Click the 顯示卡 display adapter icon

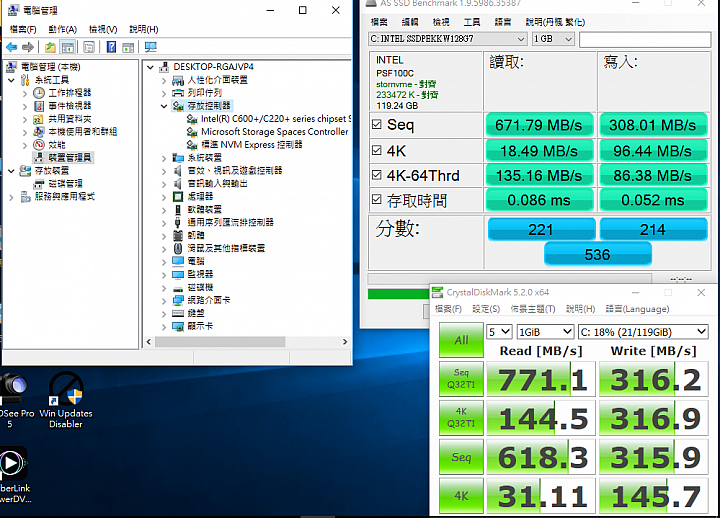tap(178, 326)
